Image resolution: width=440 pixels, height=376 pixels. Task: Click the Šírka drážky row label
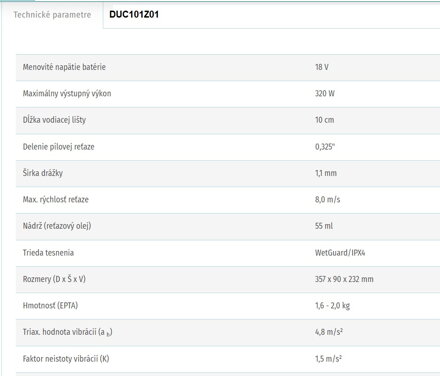point(43,173)
